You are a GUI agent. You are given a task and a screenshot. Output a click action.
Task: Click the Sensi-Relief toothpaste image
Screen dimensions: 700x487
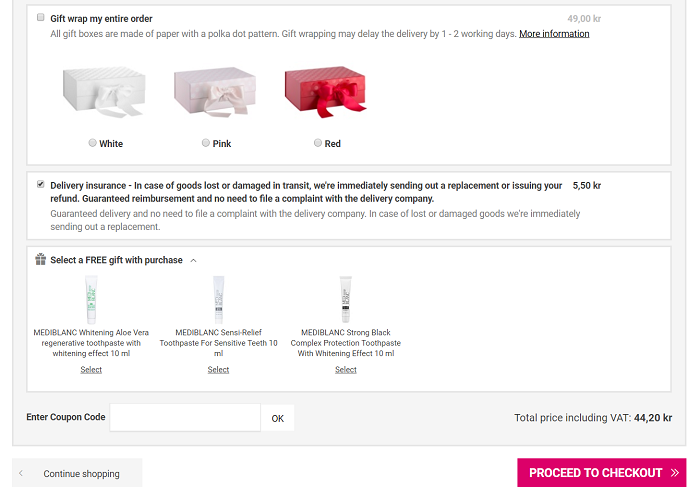[218, 298]
